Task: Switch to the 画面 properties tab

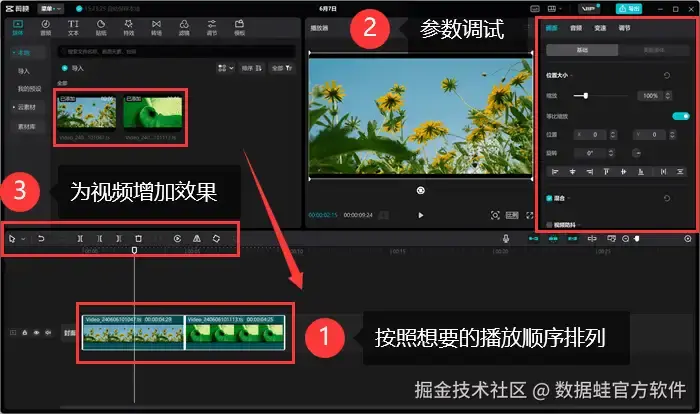Action: click(552, 28)
